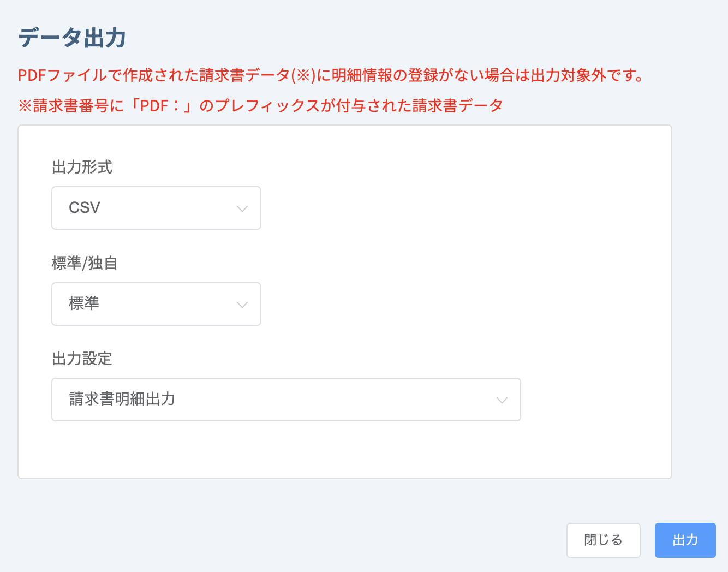Click the 出力形式 field label
Viewport: 728px width, 572px height.
[x=82, y=167]
